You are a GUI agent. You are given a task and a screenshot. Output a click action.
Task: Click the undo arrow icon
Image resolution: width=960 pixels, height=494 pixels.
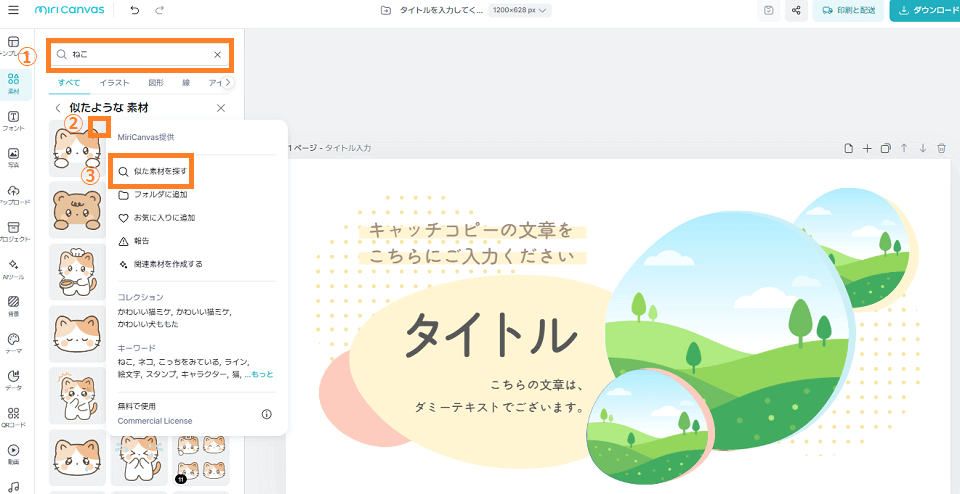tap(135, 11)
